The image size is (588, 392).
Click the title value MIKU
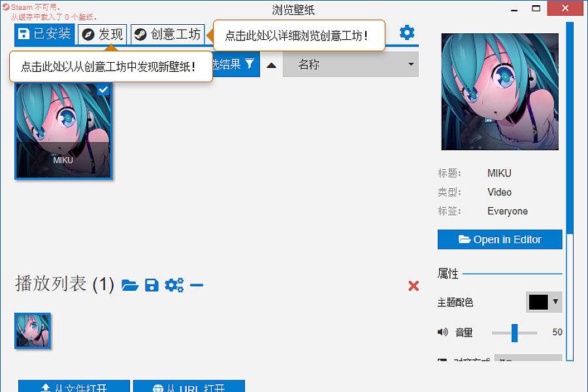click(x=499, y=173)
